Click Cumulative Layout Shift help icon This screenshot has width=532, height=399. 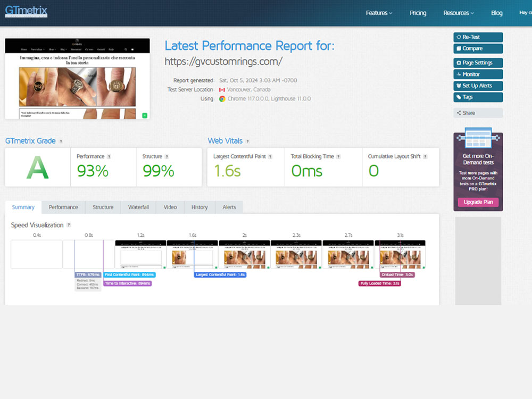click(x=425, y=157)
